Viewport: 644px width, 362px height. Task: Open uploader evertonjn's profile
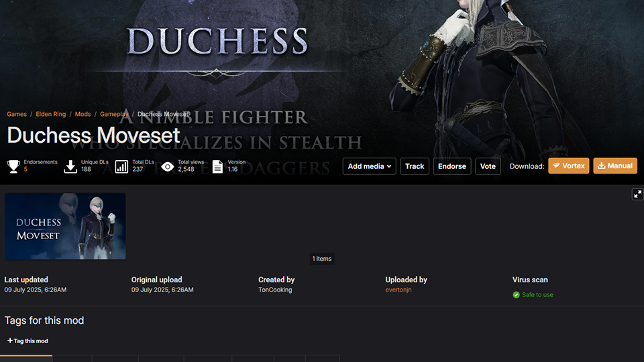point(398,290)
